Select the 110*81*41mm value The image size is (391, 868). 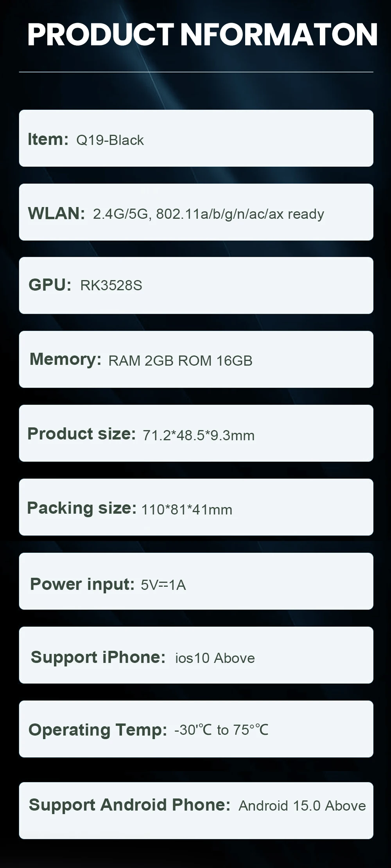point(187,509)
